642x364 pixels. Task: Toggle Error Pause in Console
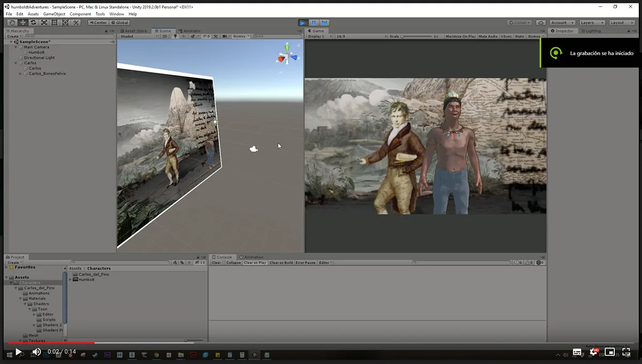point(305,262)
